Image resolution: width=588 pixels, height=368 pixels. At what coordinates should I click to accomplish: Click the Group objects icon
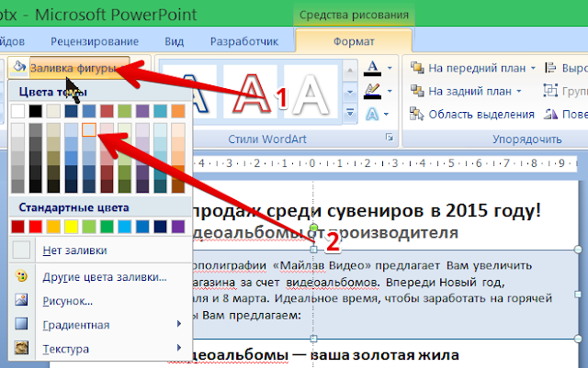pyautogui.click(x=550, y=91)
